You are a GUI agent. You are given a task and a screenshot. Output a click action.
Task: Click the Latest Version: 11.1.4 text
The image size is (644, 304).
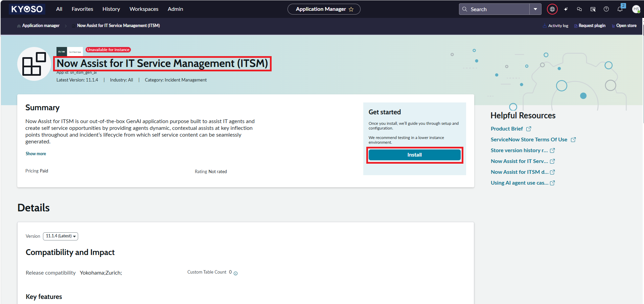[77, 80]
